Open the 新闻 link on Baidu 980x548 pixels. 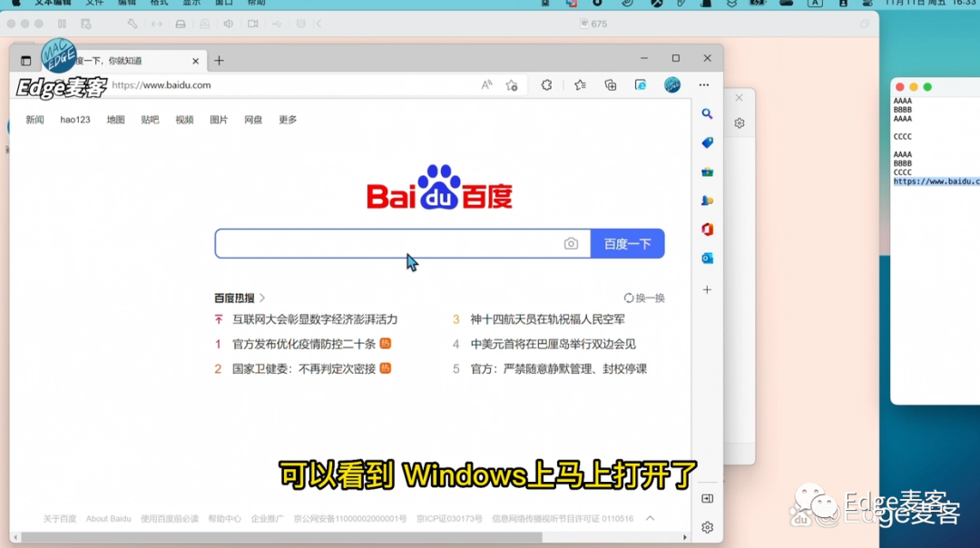tap(34, 120)
